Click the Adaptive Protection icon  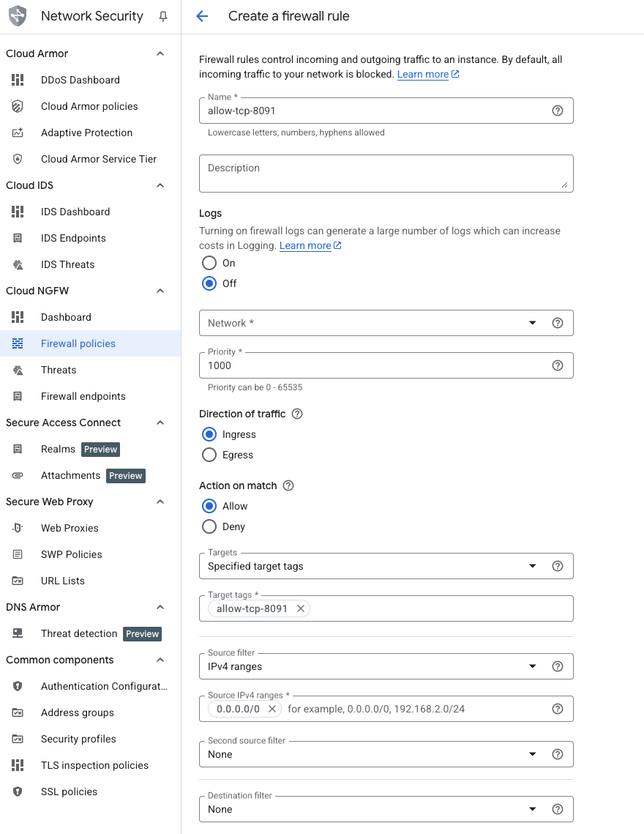(x=17, y=133)
